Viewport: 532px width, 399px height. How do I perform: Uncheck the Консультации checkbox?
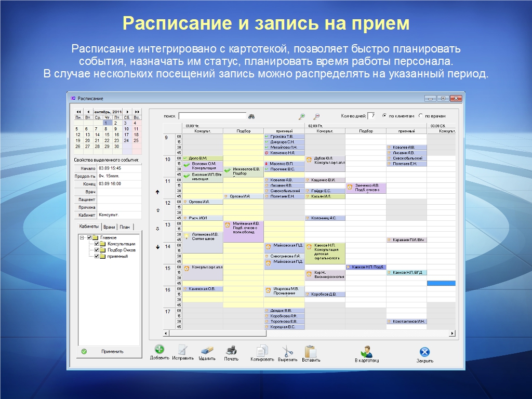click(x=97, y=244)
